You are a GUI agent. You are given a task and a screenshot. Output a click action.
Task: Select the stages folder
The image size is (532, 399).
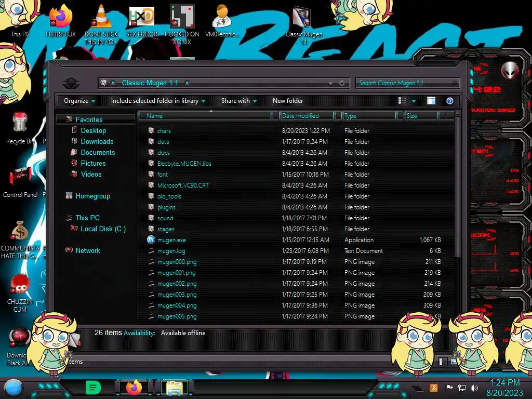tap(166, 229)
